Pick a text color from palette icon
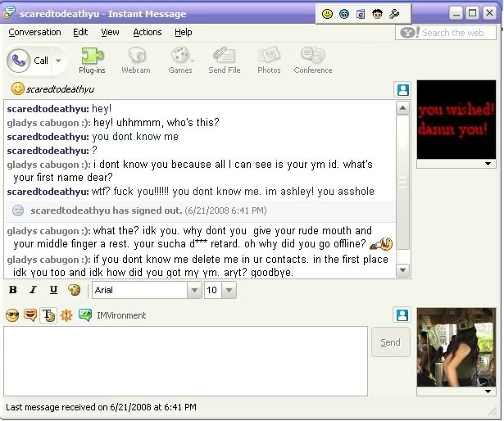The height and width of the screenshot is (421, 504). pos(74,290)
